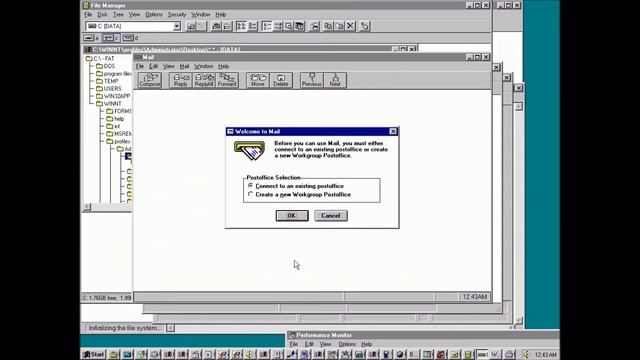Click Next in the Mail toolbar
640x360 pixels.
coord(335,80)
